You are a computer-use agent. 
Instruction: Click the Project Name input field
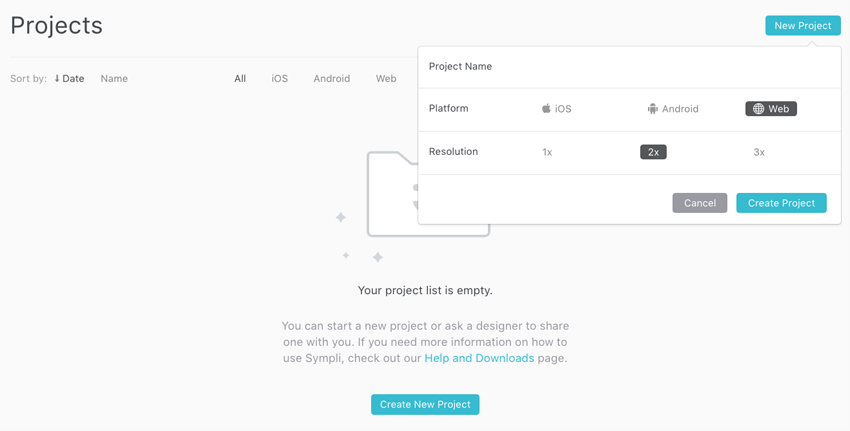628,67
